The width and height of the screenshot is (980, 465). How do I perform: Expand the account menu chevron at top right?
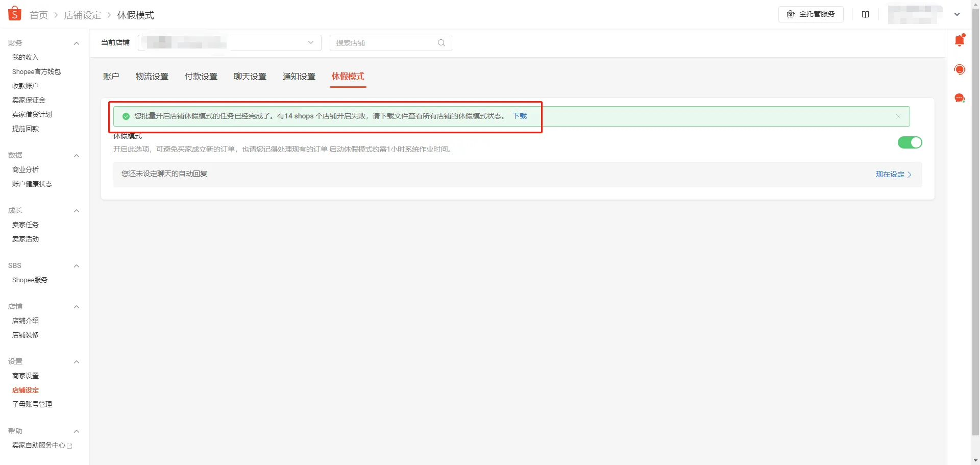point(957,14)
